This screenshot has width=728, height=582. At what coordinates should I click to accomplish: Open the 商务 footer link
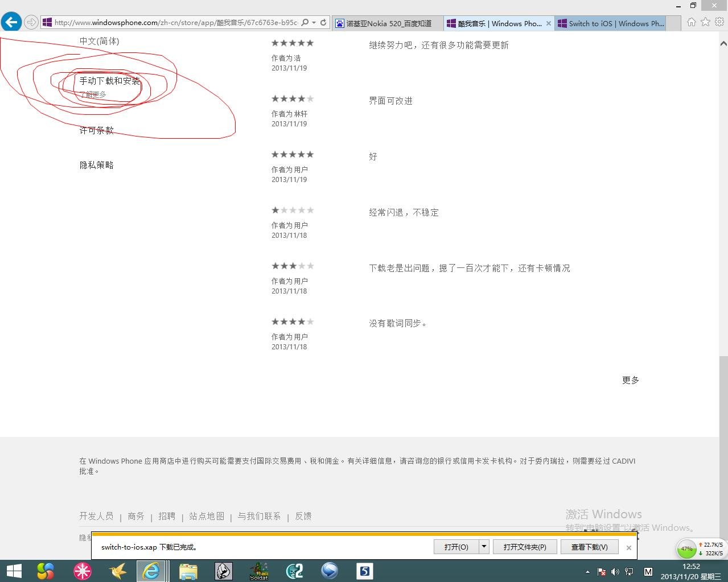click(x=136, y=516)
